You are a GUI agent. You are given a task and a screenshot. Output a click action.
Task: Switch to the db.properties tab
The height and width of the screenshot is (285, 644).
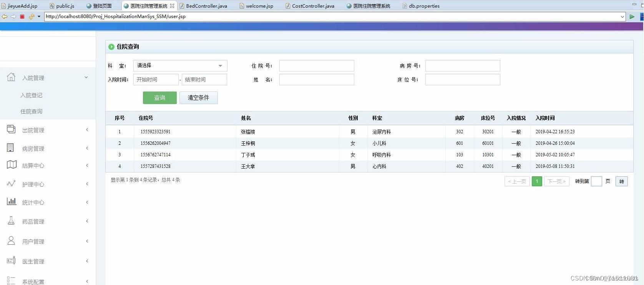(x=421, y=6)
